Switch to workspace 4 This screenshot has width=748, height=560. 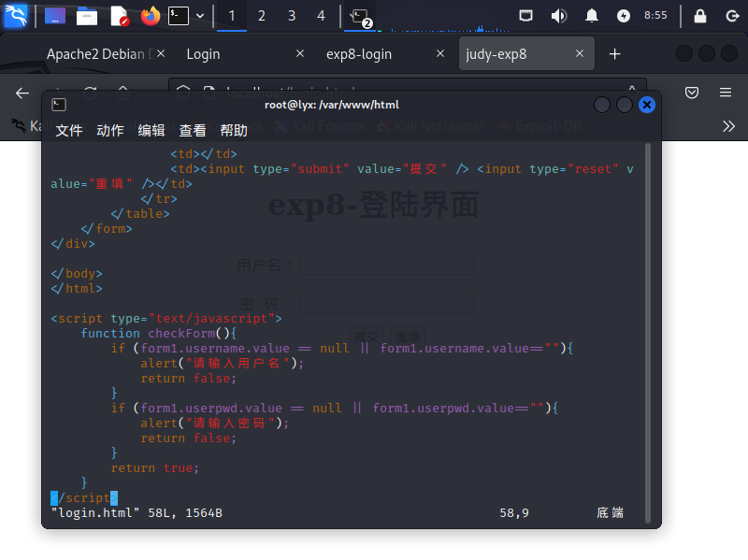[321, 16]
